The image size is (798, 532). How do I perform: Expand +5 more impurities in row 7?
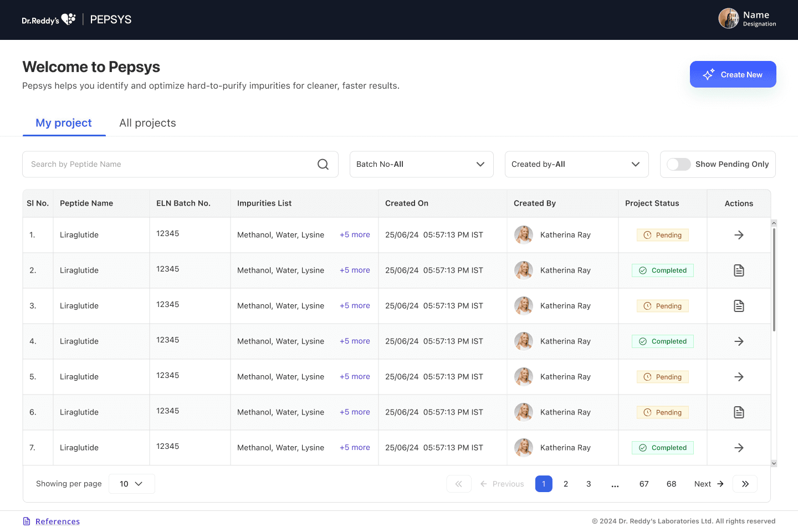(355, 448)
